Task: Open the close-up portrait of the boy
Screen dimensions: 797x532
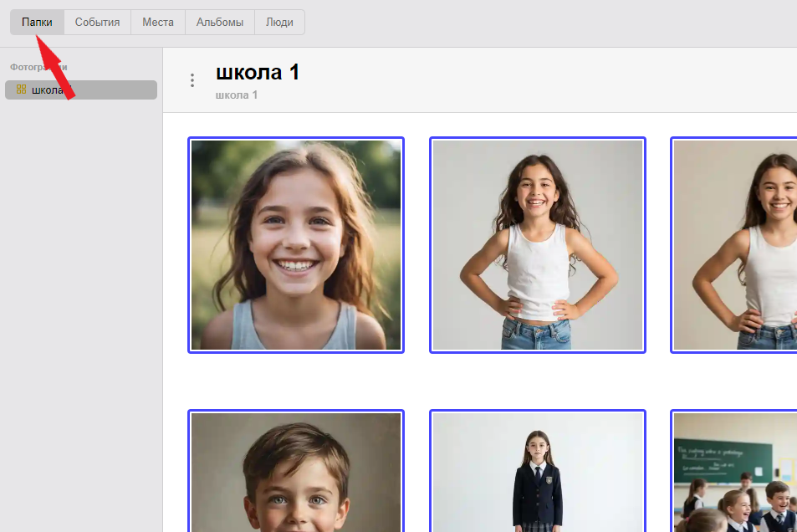Action: [296, 471]
